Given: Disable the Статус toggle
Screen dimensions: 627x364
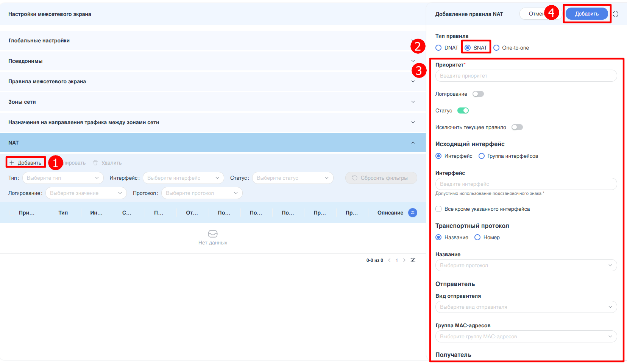Looking at the screenshot, I should tap(463, 110).
